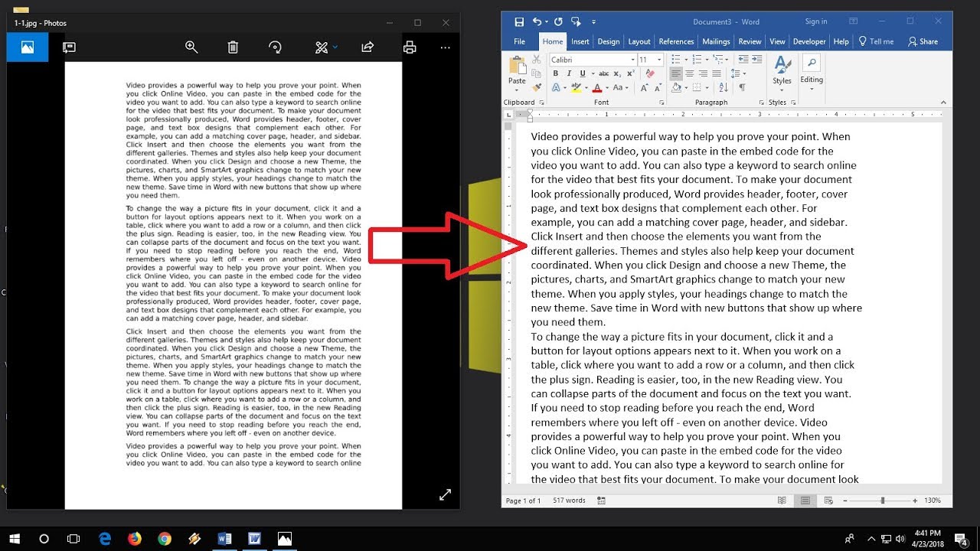This screenshot has height=551, width=980.
Task: Click the Zoom icon in Photos toolbar
Action: pyautogui.click(x=191, y=47)
